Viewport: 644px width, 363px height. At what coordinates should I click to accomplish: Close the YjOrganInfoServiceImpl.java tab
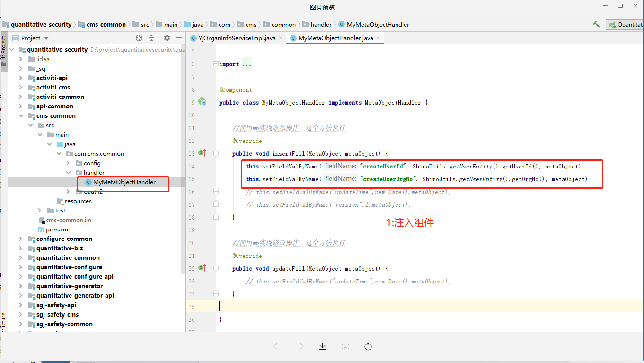point(281,38)
